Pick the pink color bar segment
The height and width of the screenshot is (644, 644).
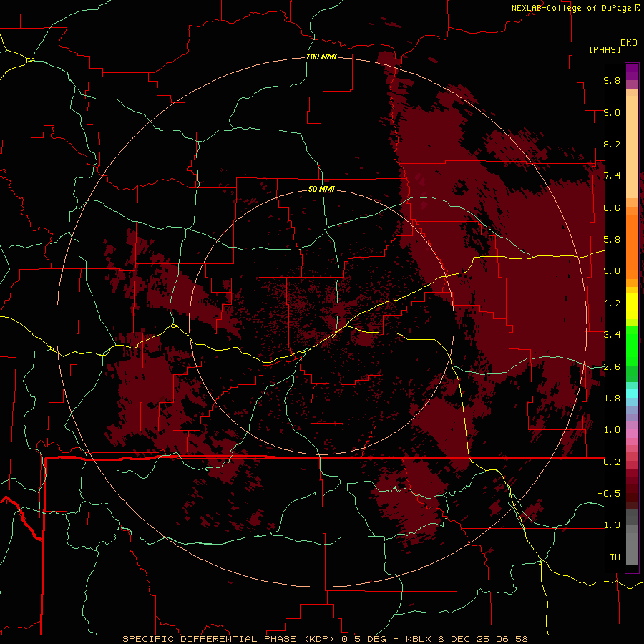[x=632, y=434]
